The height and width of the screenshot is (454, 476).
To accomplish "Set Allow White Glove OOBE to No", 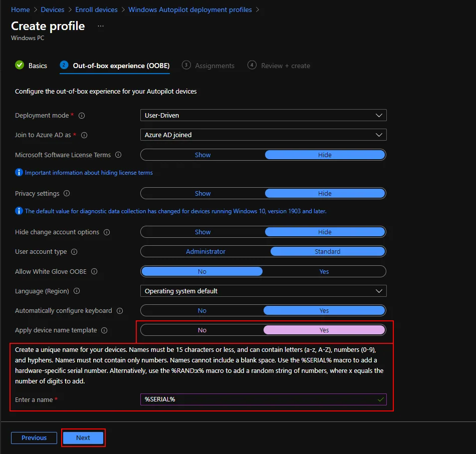I will tap(202, 271).
